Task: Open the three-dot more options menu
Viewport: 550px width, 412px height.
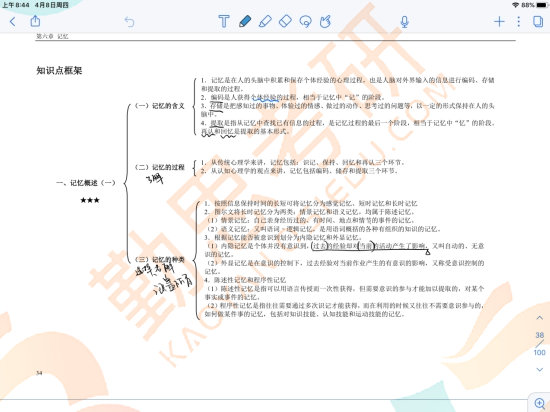Action: click(519, 22)
